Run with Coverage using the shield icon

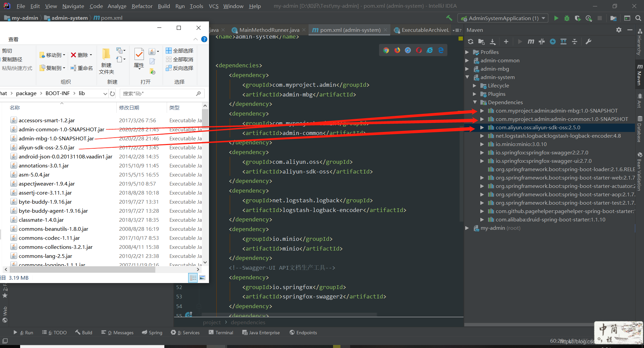coord(578,18)
